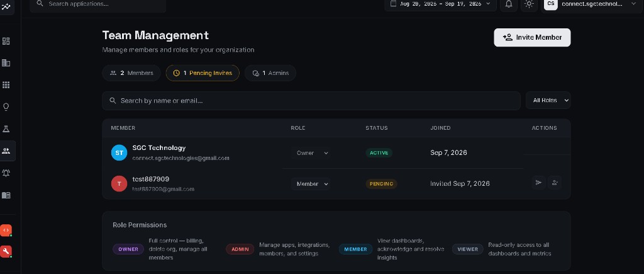Image resolution: width=644 pixels, height=274 pixels.
Task: Open the All Roles filter dropdown
Action: [x=548, y=100]
